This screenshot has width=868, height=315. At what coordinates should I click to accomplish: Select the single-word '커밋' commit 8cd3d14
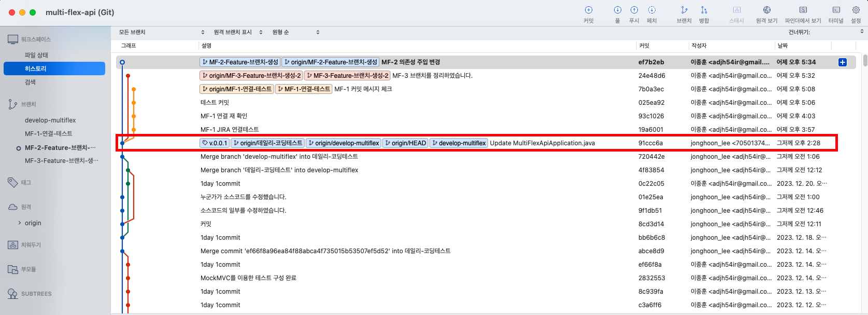click(486, 224)
